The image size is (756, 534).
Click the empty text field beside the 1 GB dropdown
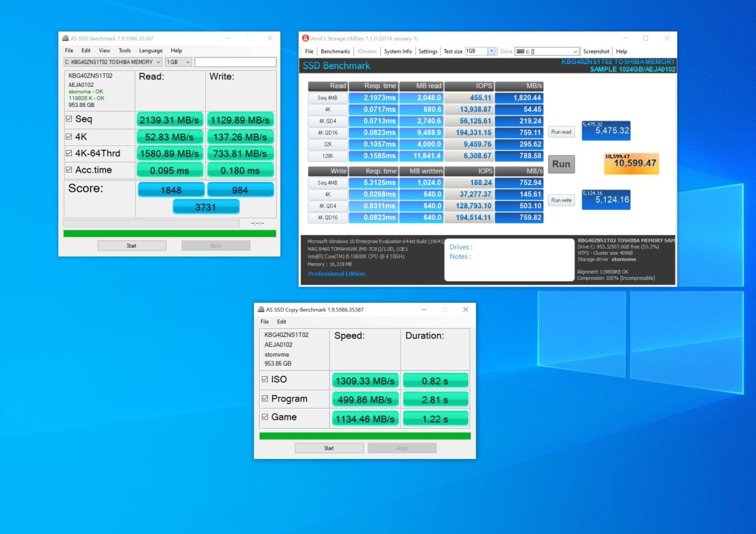(235, 62)
